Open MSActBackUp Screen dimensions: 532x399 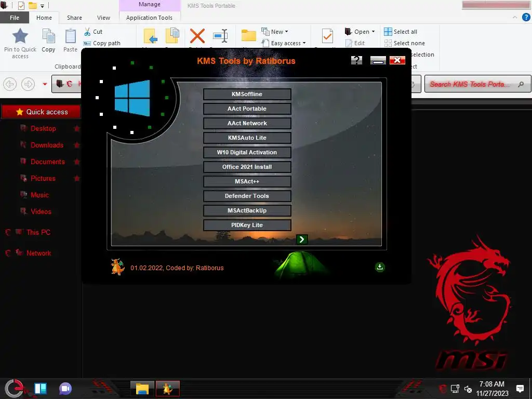tap(247, 211)
